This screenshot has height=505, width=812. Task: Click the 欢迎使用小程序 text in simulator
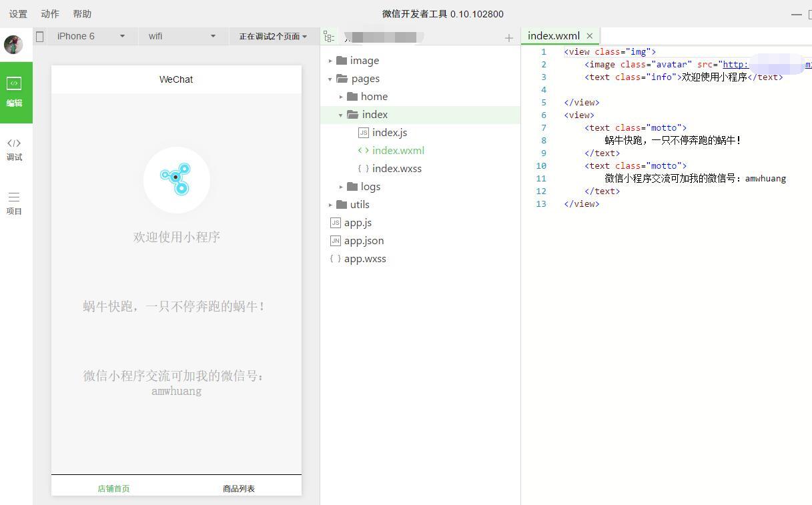coord(177,237)
